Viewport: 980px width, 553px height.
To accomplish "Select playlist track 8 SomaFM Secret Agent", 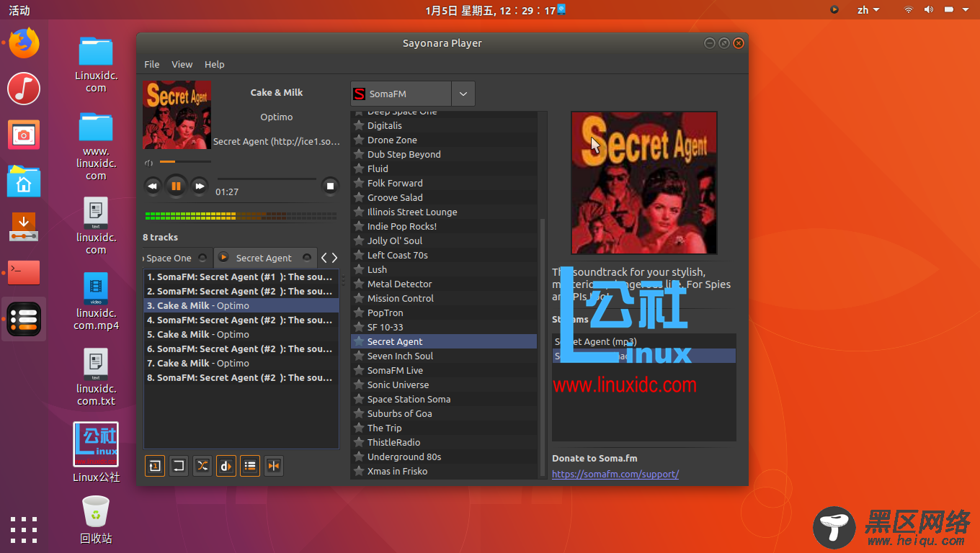I will click(241, 377).
